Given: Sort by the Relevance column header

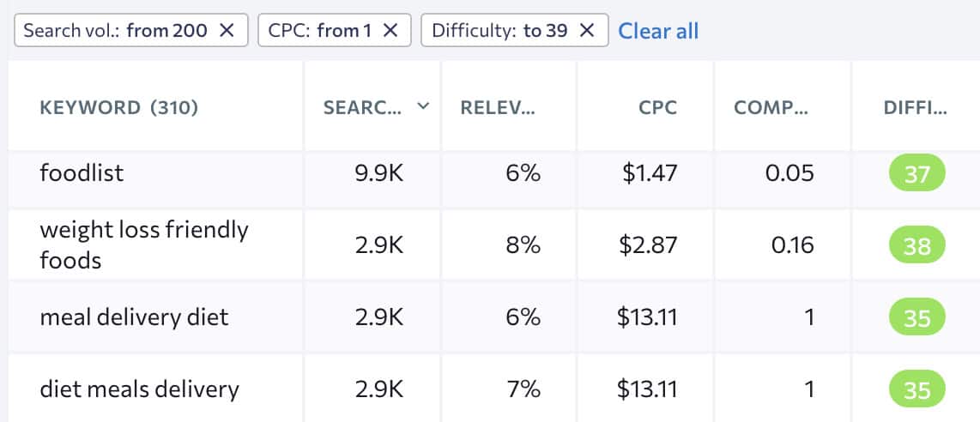Looking at the screenshot, I should pos(498,107).
